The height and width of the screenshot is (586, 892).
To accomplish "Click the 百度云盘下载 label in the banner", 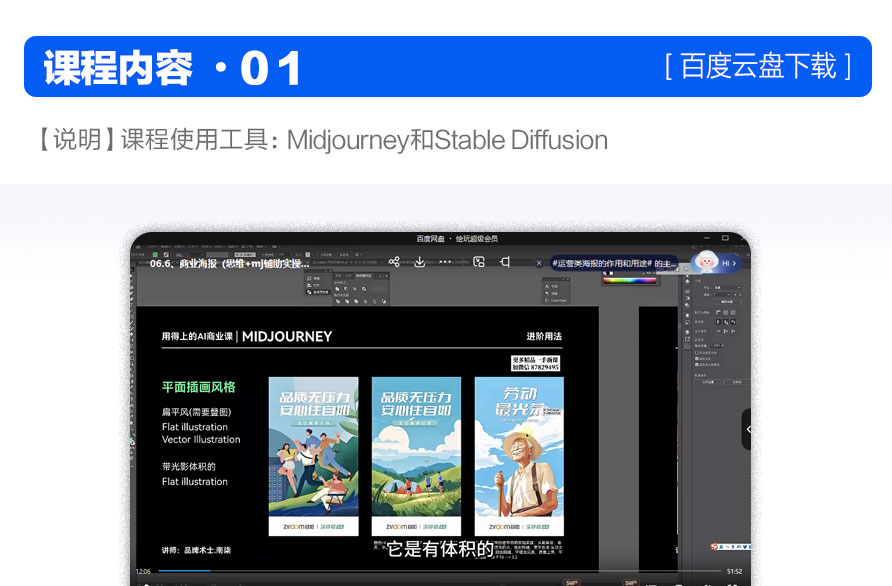I will 758,66.
